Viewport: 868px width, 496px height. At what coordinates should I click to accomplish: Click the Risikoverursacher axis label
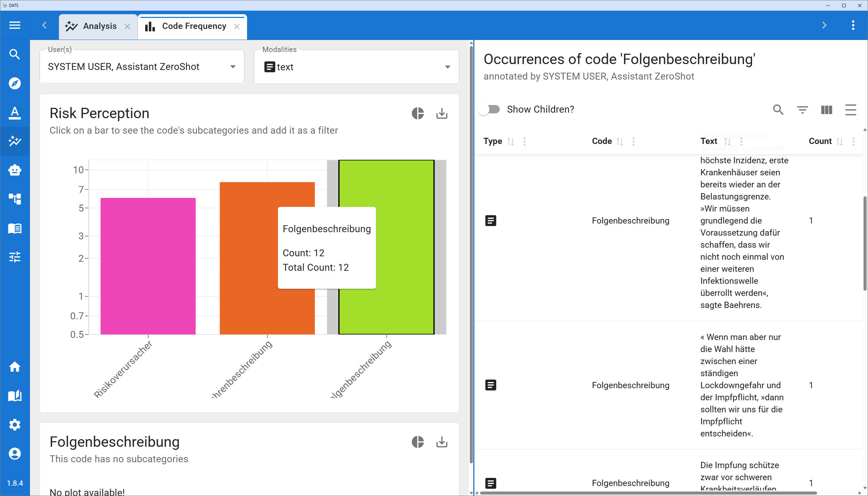pos(123,369)
